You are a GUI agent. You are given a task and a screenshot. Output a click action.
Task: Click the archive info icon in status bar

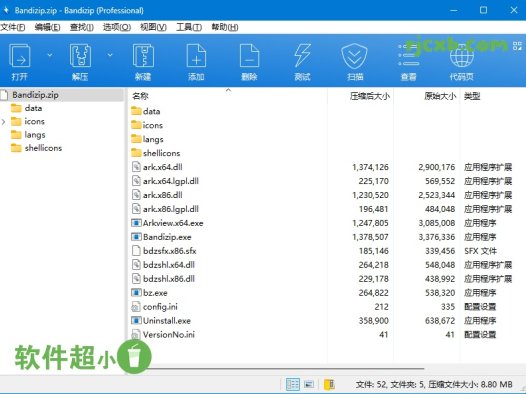point(329,384)
